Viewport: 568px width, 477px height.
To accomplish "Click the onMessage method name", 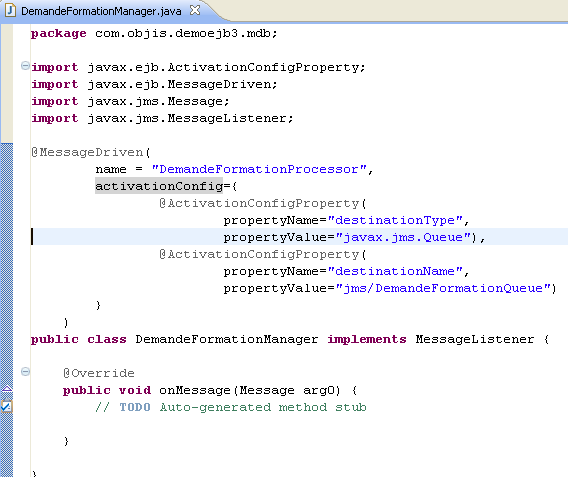I will coord(195,390).
